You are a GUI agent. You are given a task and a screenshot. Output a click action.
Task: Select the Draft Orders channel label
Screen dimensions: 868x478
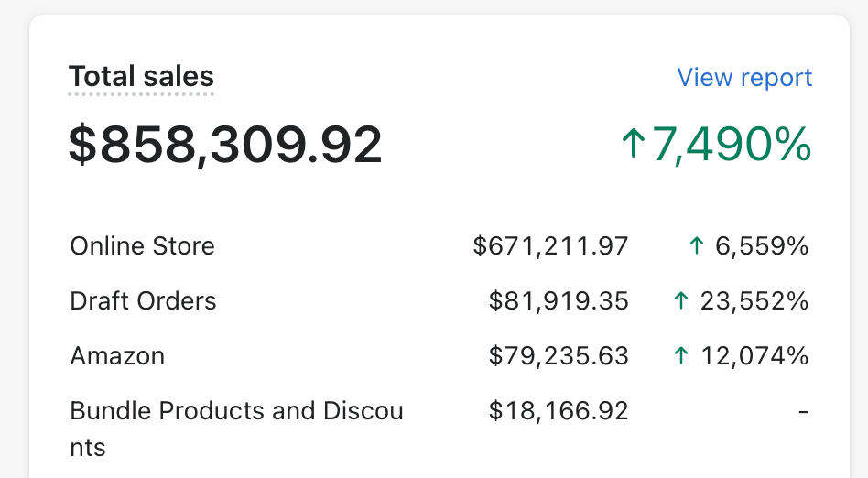pos(143,300)
